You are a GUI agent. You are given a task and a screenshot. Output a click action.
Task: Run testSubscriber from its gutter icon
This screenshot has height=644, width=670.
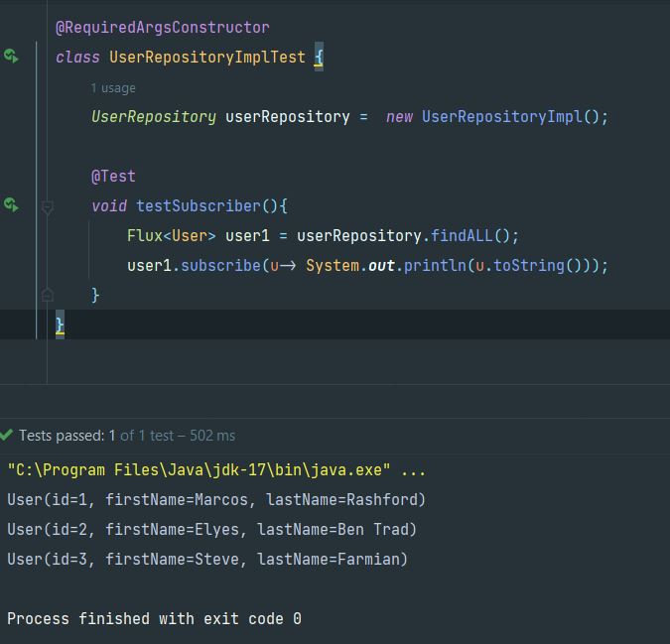11,205
